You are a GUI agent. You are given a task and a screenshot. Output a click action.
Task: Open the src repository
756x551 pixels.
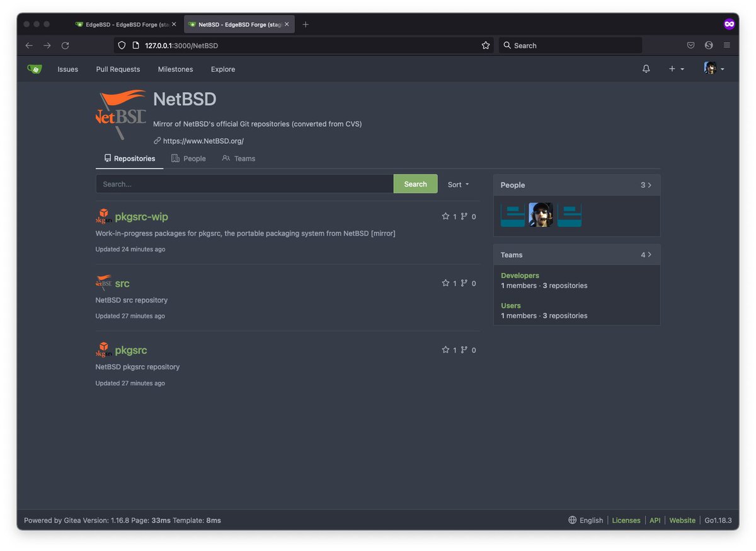pyautogui.click(x=122, y=284)
